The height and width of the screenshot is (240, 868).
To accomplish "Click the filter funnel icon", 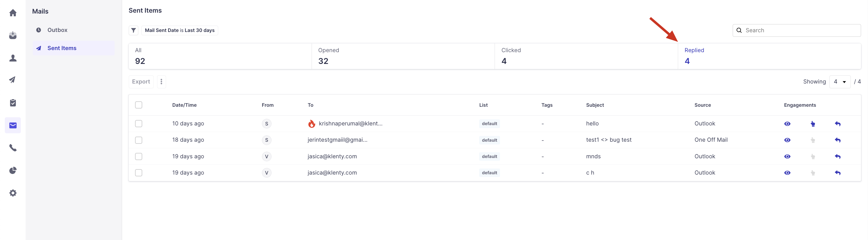I will (134, 30).
